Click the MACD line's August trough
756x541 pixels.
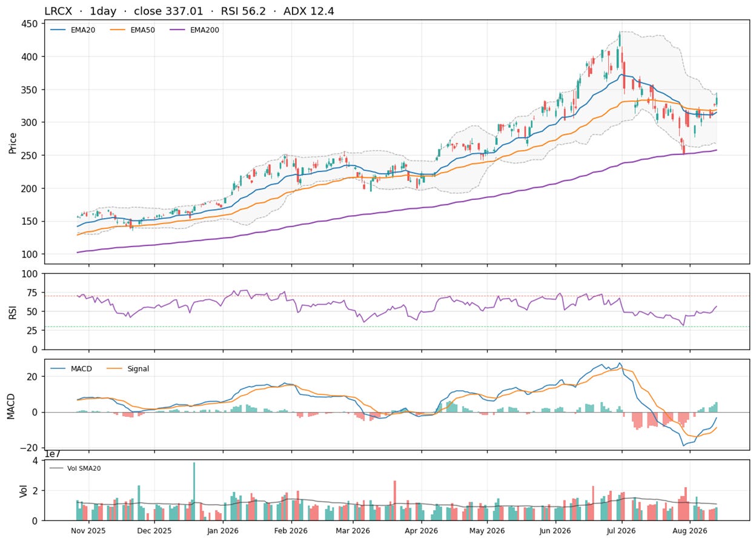click(x=683, y=446)
